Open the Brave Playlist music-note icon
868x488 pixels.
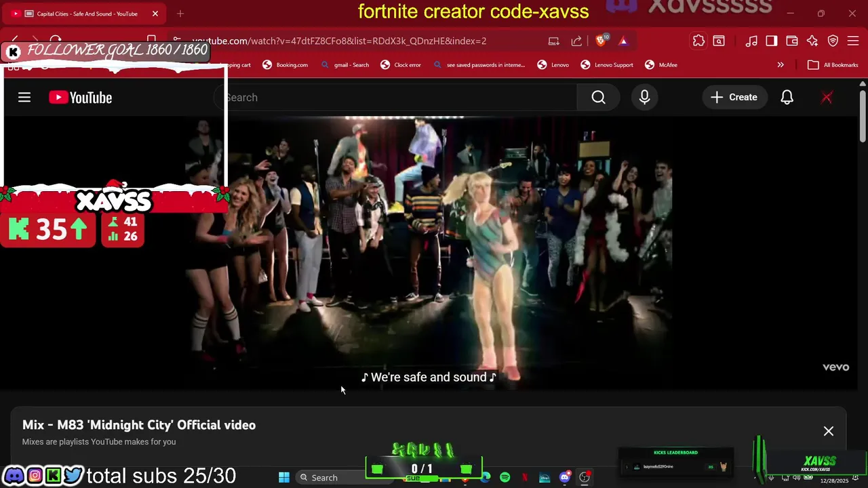(751, 41)
